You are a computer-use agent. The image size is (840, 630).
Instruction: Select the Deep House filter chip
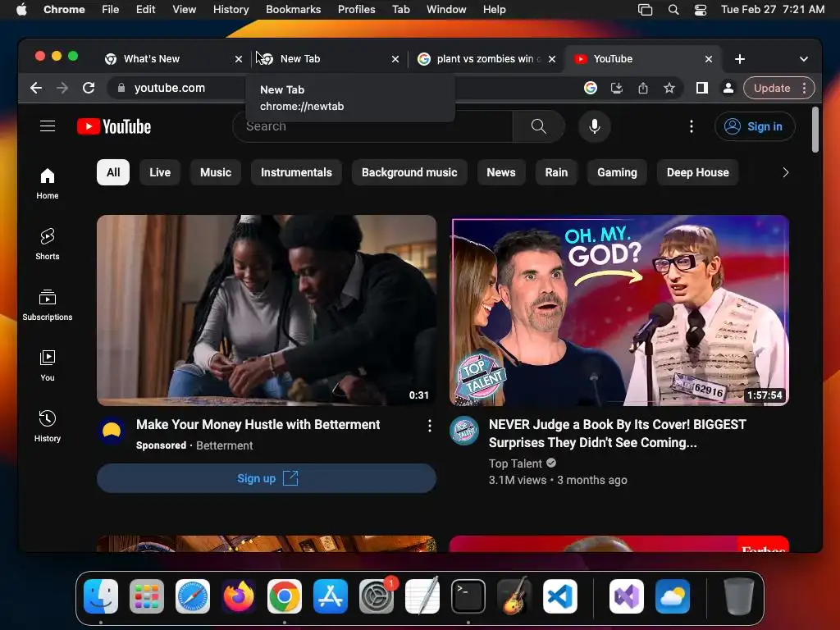(x=697, y=172)
